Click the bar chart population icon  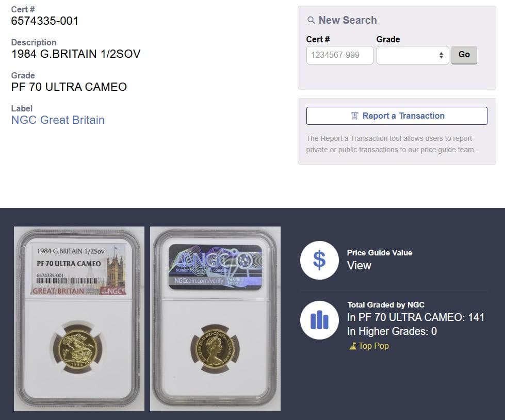(319, 320)
